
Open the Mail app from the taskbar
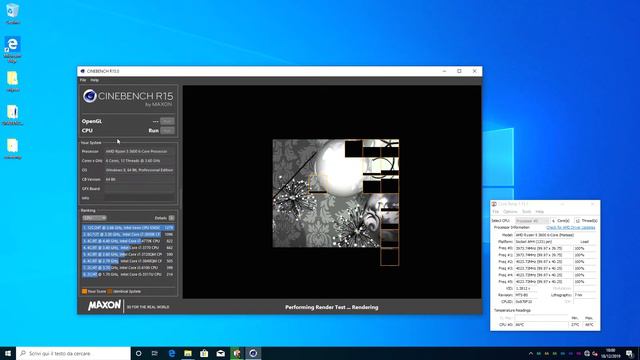tap(220, 353)
